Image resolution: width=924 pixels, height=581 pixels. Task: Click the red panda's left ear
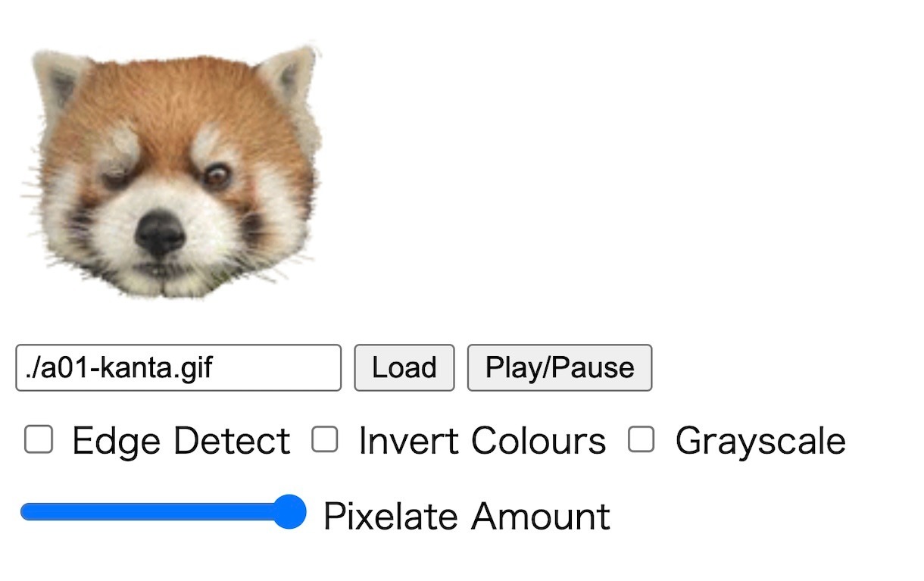tap(57, 82)
